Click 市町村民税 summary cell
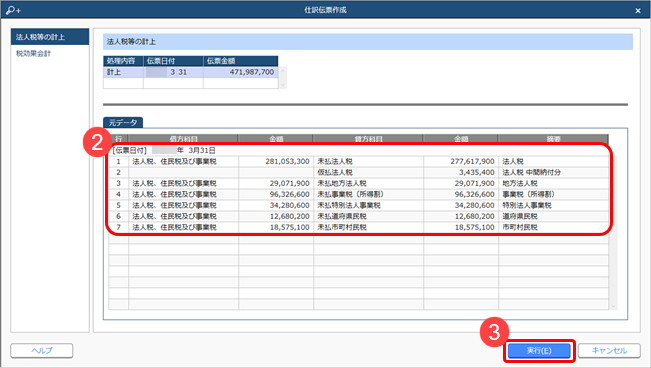The height and width of the screenshot is (368, 651). 554,228
